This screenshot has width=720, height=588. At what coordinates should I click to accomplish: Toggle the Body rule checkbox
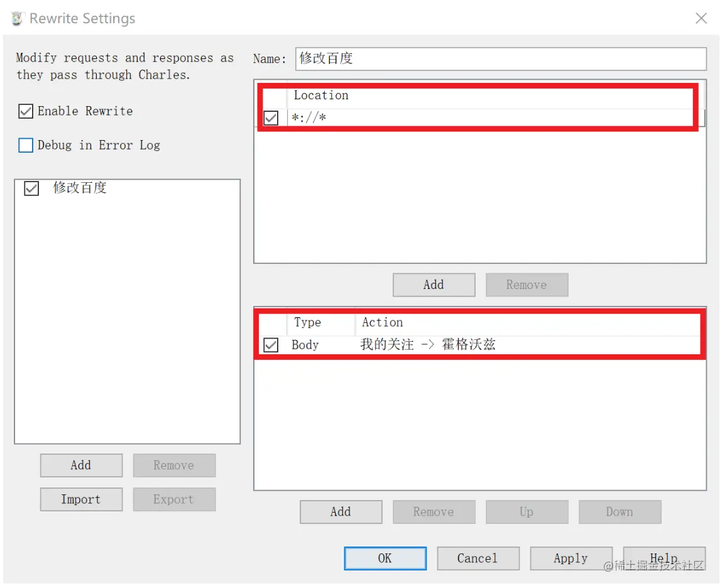[271, 345]
